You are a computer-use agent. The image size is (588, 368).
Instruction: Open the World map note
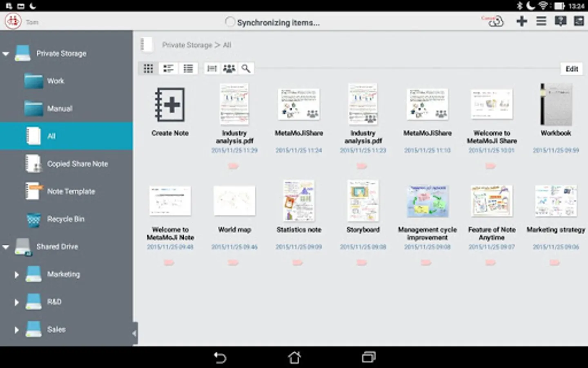click(x=234, y=201)
